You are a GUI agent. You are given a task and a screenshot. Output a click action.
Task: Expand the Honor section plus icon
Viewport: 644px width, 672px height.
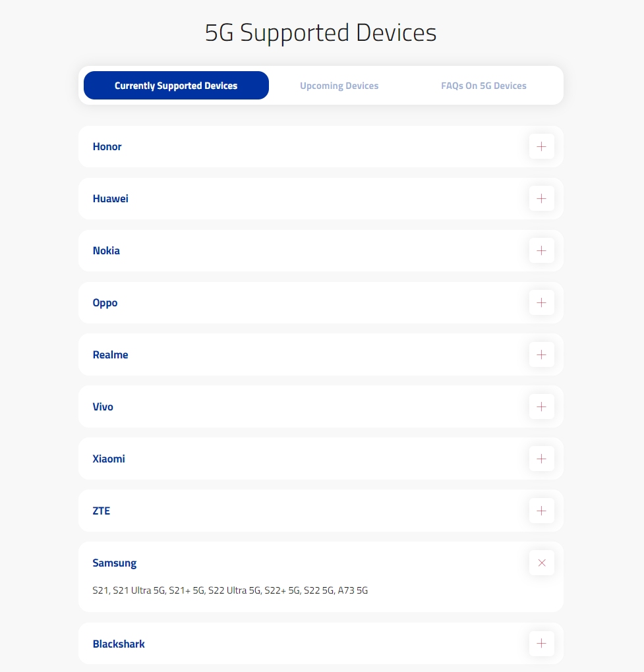coord(541,146)
